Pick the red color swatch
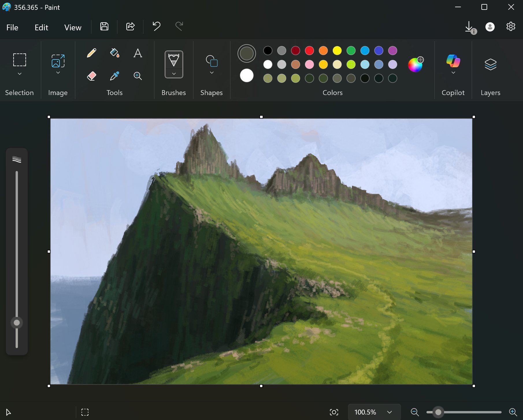The width and height of the screenshot is (523, 420). [x=309, y=51]
